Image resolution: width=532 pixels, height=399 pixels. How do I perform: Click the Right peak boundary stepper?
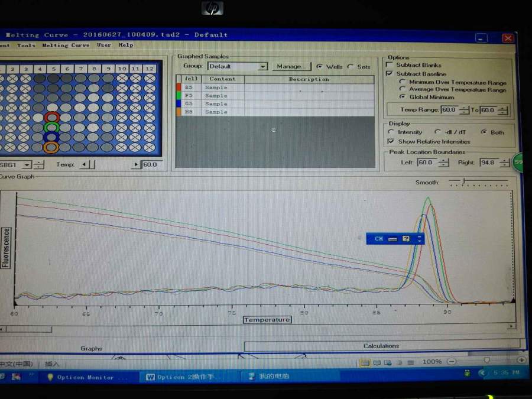coord(505,163)
